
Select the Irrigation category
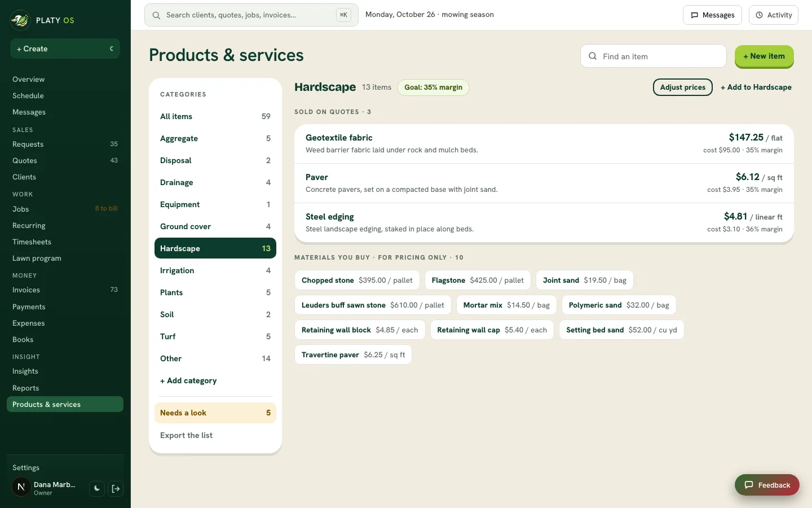[215, 270]
